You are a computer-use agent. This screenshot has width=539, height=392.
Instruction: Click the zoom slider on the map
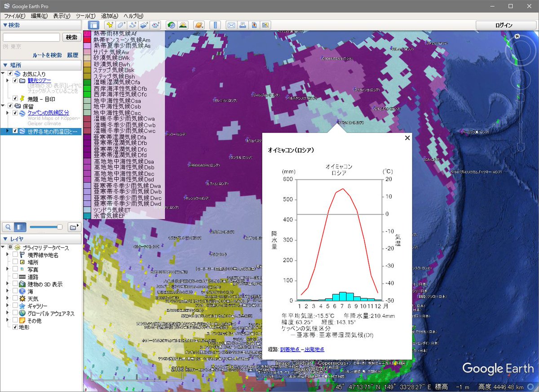click(521, 121)
